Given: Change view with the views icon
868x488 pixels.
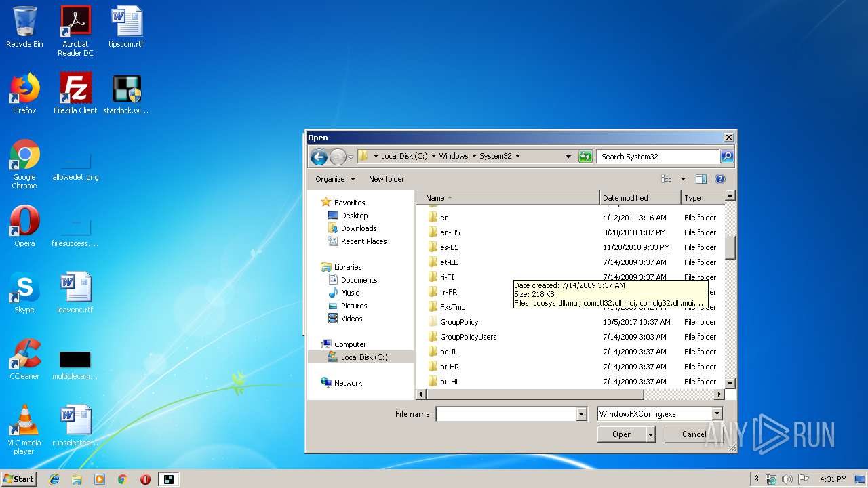Looking at the screenshot, I should [x=667, y=179].
